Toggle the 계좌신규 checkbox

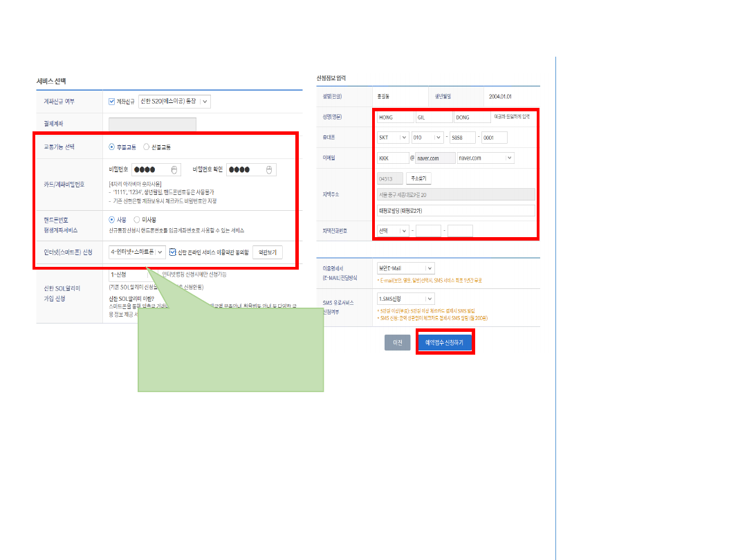(x=112, y=102)
